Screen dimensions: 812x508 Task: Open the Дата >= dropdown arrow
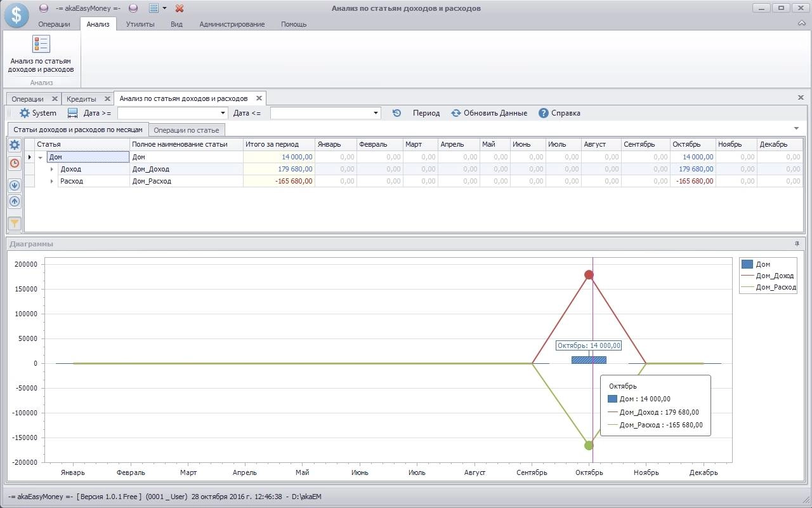(x=223, y=113)
